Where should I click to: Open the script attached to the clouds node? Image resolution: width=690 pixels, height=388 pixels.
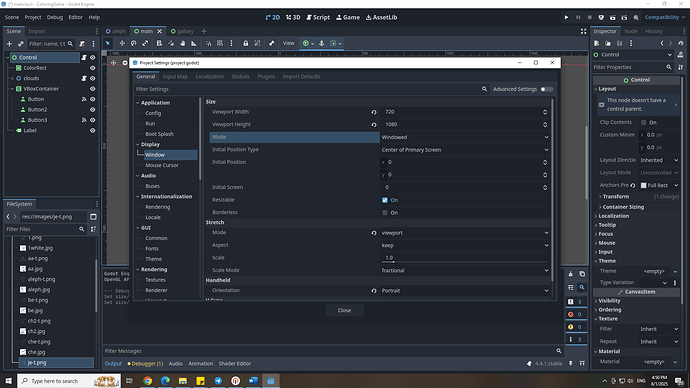tap(84, 78)
